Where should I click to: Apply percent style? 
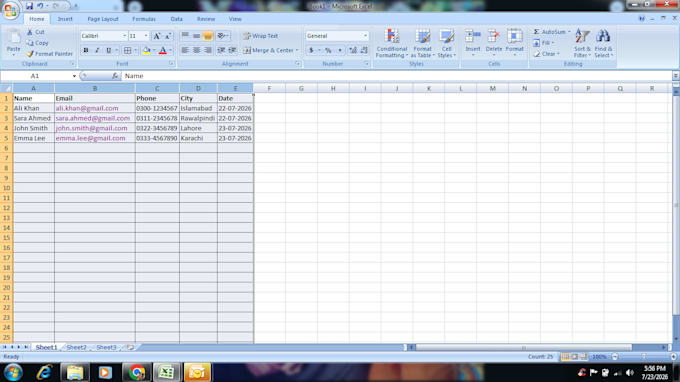(328, 50)
